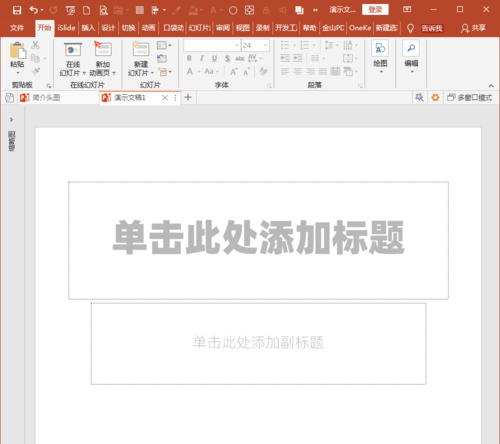Click the Cut scissors icon
Viewport: 500px width, 444px height.
[35, 45]
